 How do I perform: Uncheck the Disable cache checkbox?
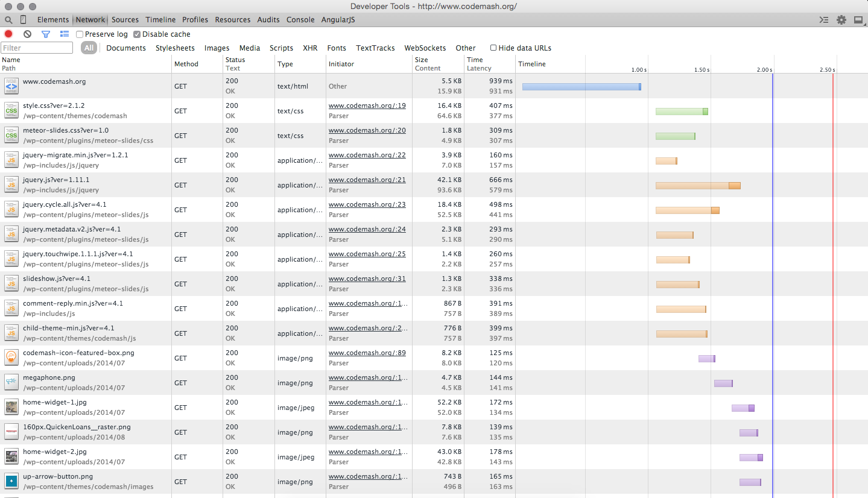[x=137, y=34]
